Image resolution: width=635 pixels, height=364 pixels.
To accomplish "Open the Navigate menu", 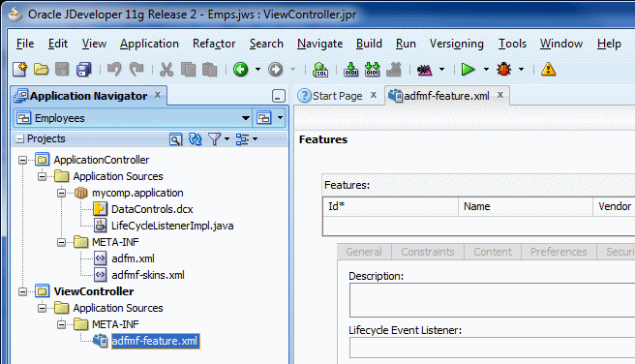I will point(320,44).
